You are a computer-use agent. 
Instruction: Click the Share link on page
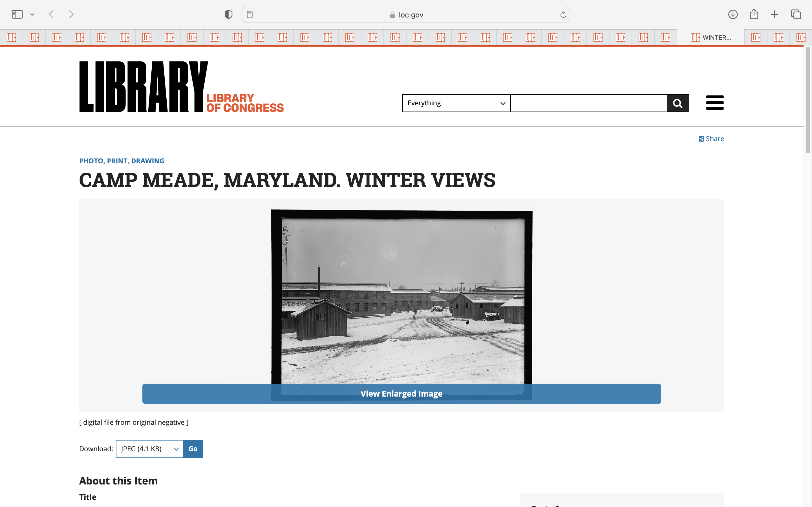711,139
